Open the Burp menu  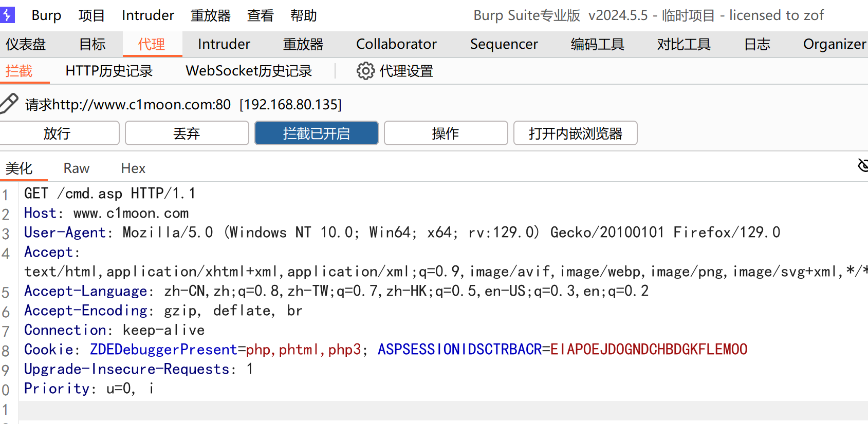(x=46, y=15)
